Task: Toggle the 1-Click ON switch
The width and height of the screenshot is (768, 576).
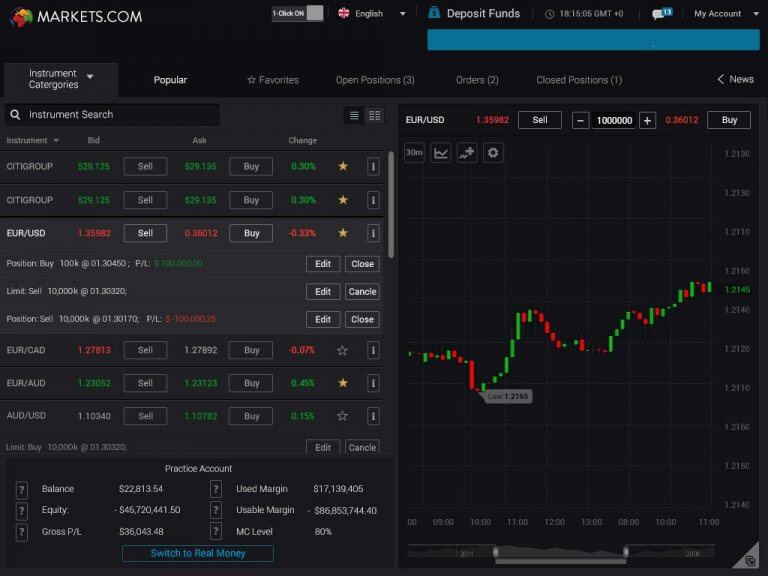Action: coord(298,13)
